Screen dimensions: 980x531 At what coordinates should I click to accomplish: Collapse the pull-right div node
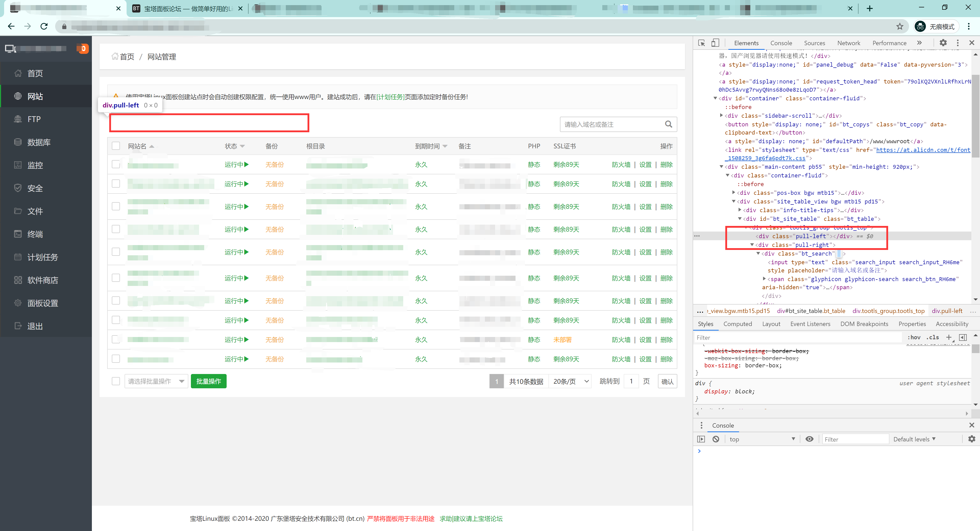(x=752, y=245)
